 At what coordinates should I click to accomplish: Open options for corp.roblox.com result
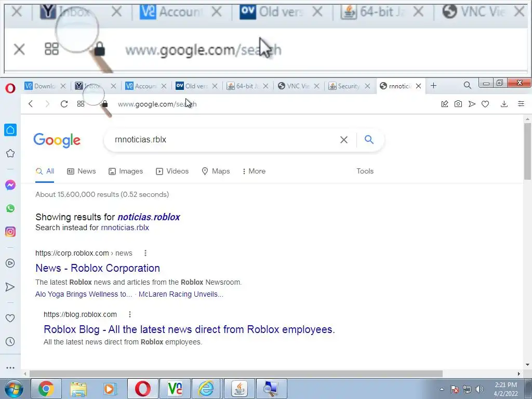[x=145, y=253]
